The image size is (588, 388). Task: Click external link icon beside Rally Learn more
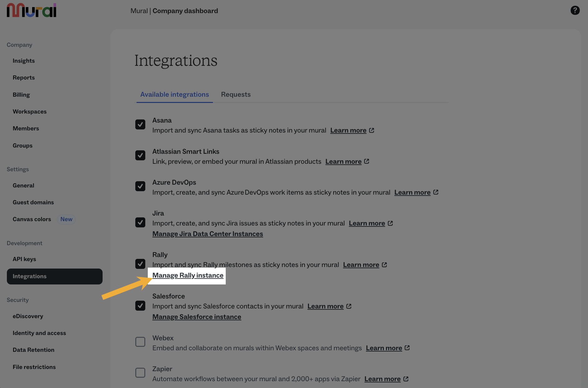coord(384,265)
